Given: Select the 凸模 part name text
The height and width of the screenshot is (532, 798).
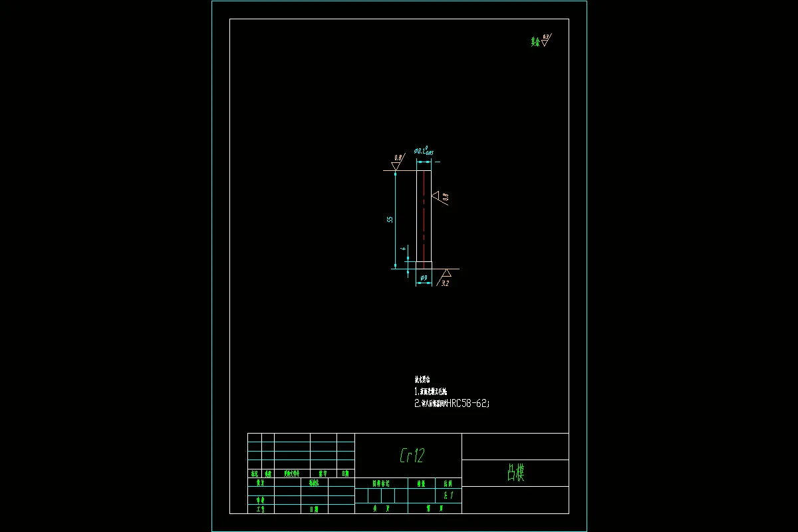Looking at the screenshot, I should pyautogui.click(x=515, y=473).
